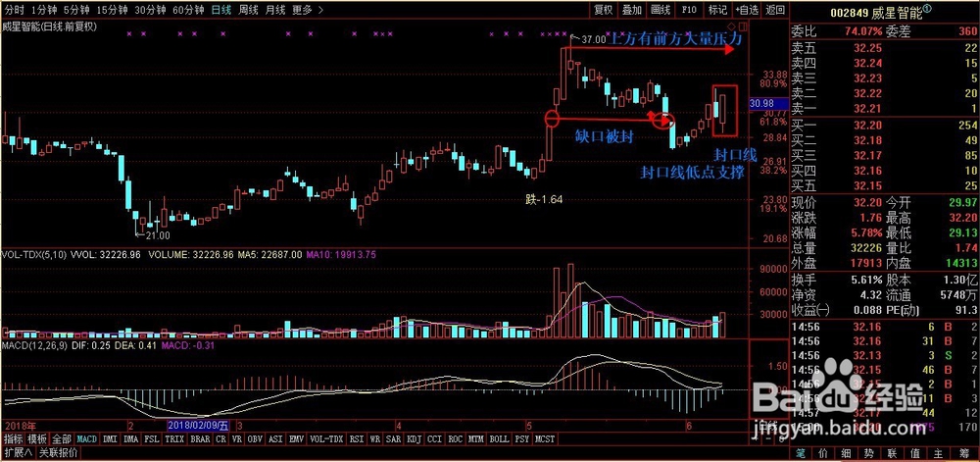Click the 叠加 overlay button
This screenshot has width=980, height=462.
tap(632, 10)
